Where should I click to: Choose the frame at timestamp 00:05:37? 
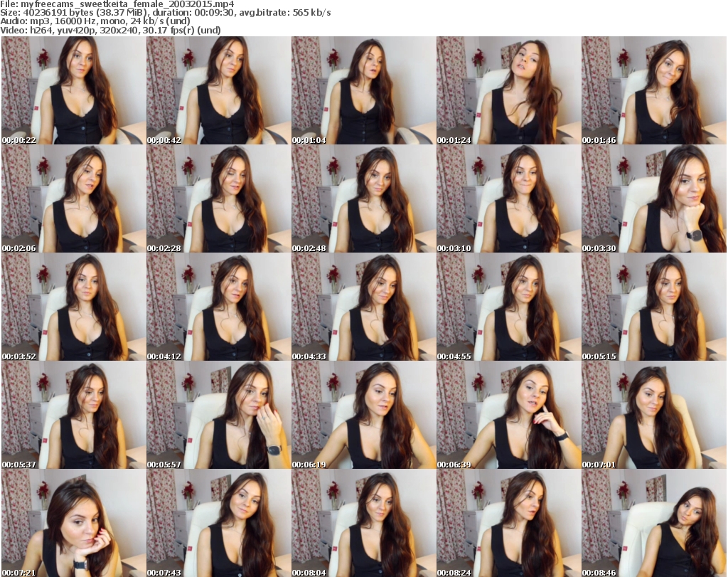click(73, 415)
